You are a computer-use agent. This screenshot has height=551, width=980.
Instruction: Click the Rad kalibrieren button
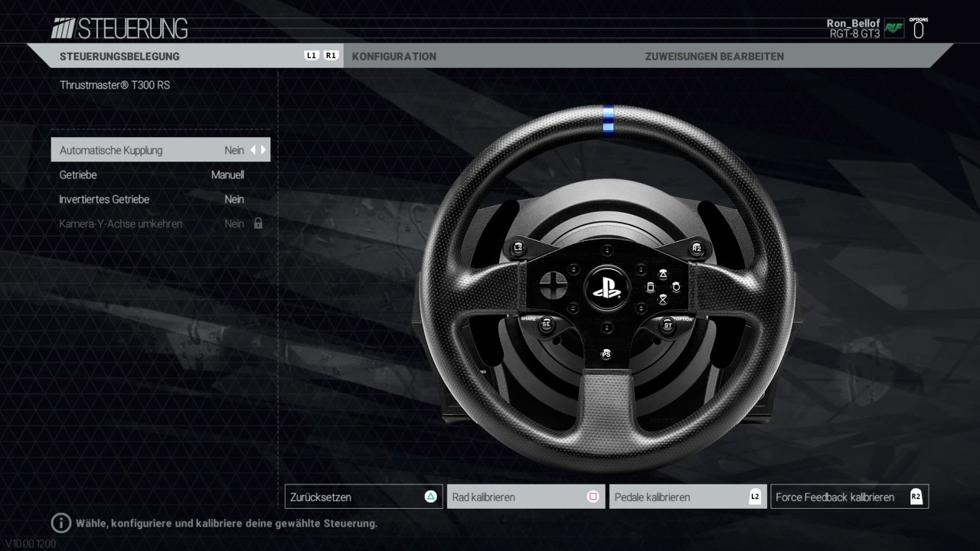(x=526, y=497)
